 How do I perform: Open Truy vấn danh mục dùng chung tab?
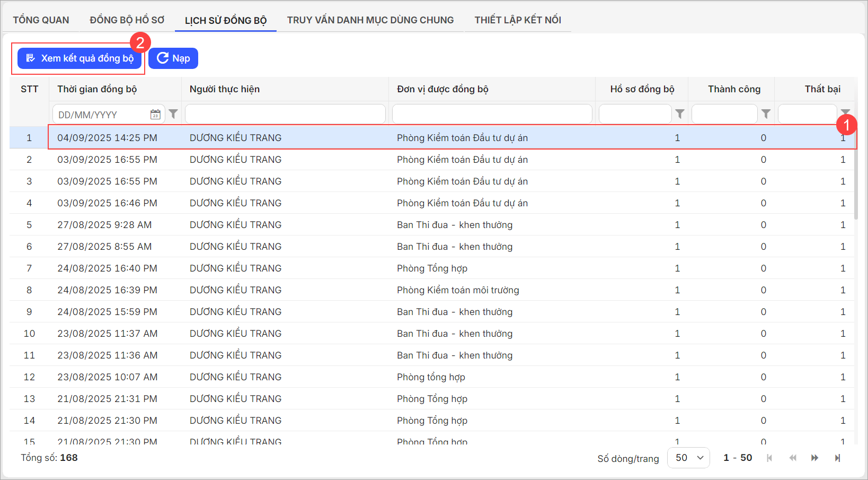pos(370,20)
